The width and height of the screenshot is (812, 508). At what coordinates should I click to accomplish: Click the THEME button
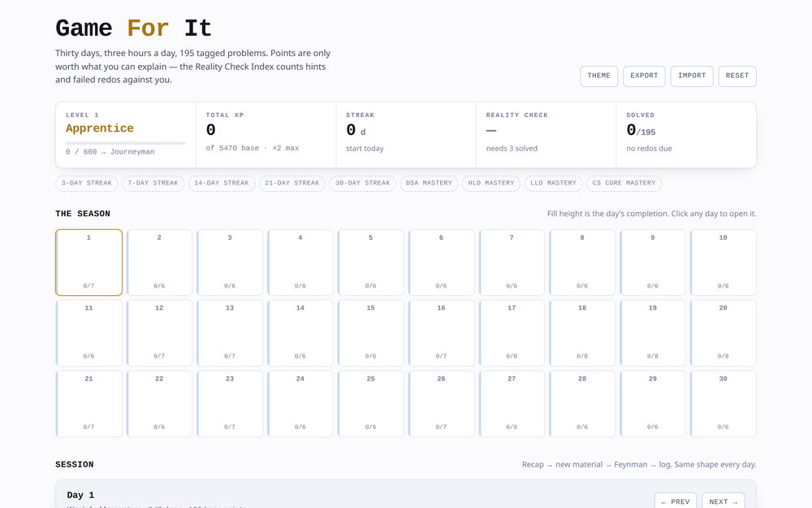click(x=598, y=76)
